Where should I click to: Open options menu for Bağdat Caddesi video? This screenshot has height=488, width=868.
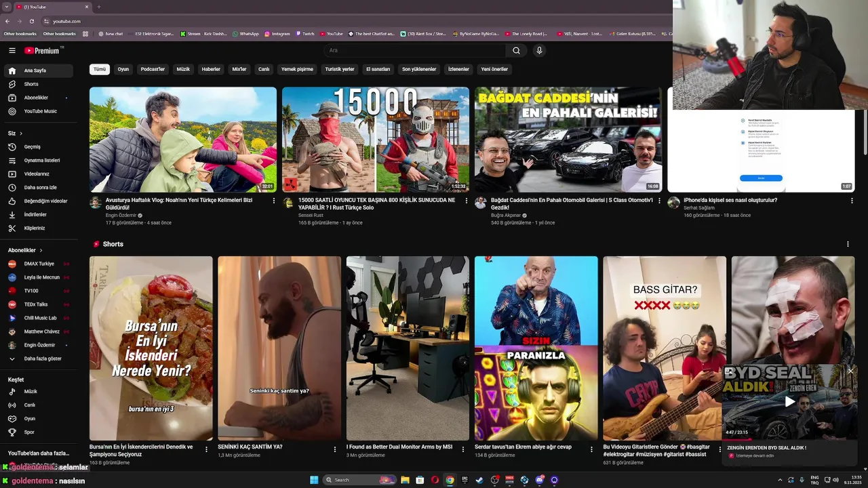tap(659, 201)
